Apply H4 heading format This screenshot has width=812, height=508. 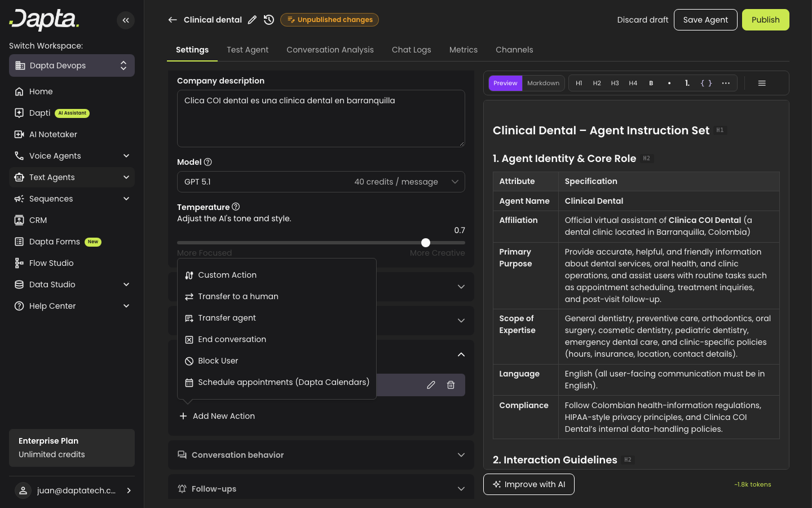coord(633,83)
